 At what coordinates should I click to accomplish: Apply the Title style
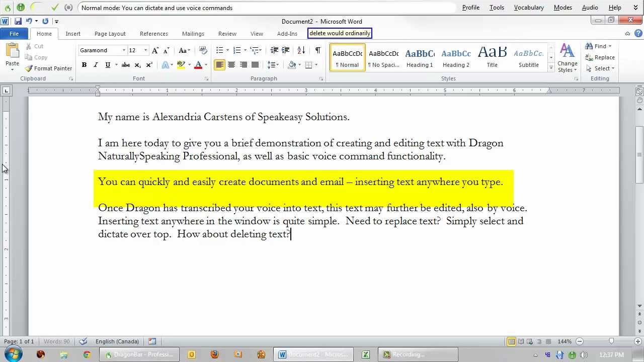(x=492, y=58)
